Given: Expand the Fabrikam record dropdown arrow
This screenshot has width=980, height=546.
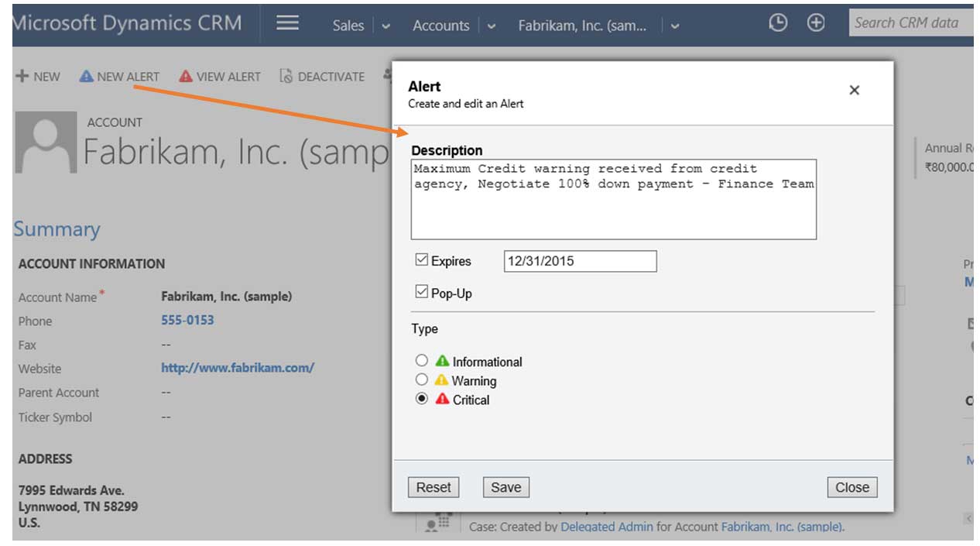Looking at the screenshot, I should (675, 26).
